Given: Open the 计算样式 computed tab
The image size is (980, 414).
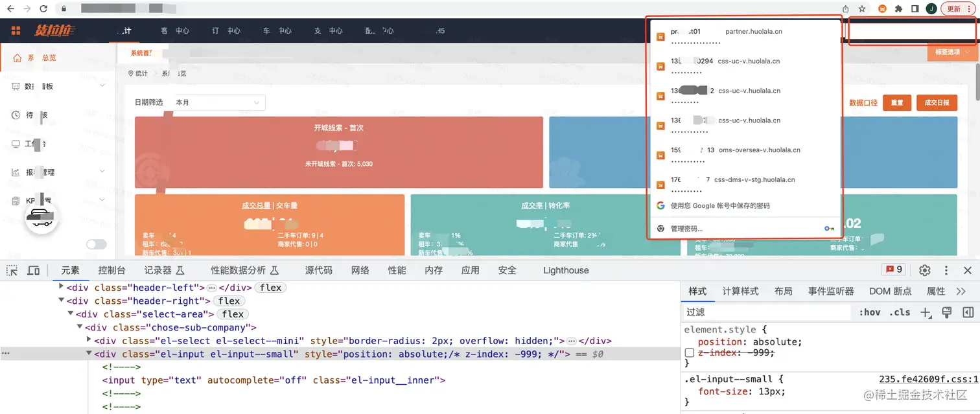Looking at the screenshot, I should coord(740,292).
